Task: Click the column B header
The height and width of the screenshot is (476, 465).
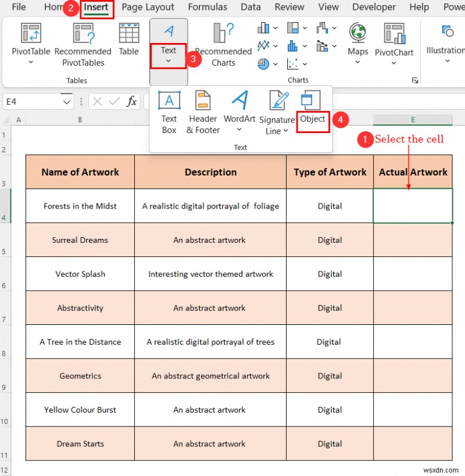Action: [x=80, y=120]
